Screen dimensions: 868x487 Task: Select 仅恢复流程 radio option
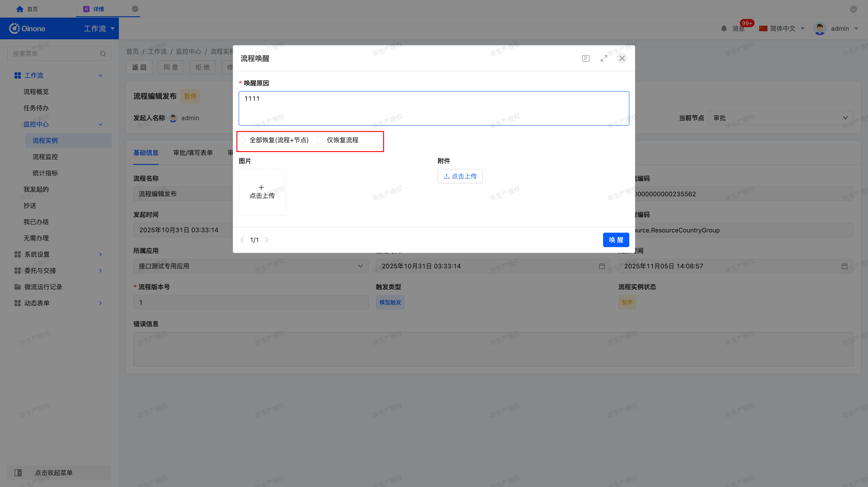320,140
